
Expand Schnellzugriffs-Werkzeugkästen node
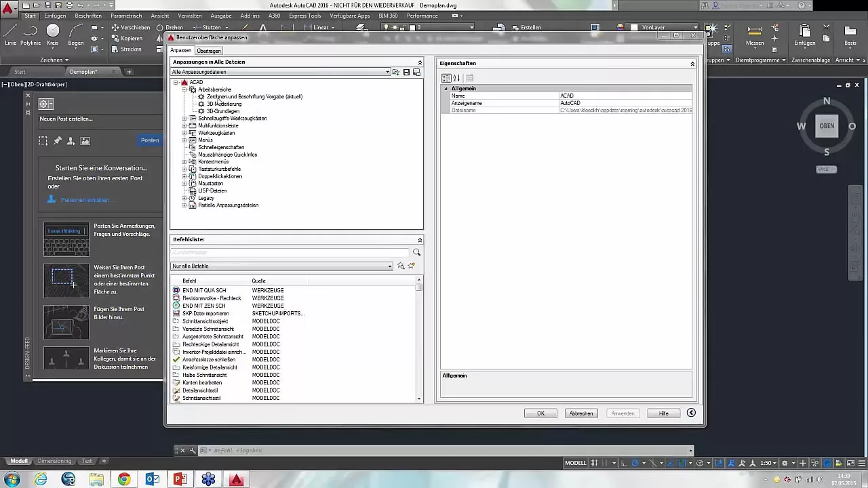click(x=184, y=119)
